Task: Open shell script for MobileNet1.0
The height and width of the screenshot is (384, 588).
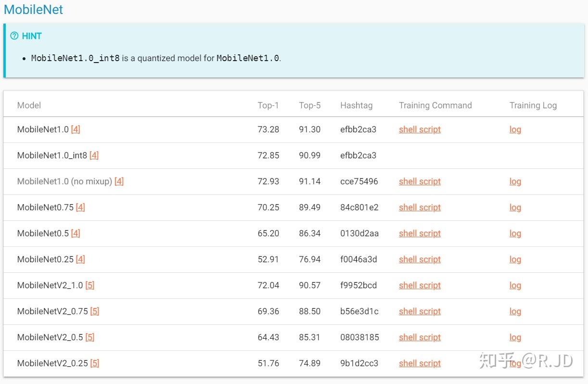Action: pyautogui.click(x=420, y=129)
